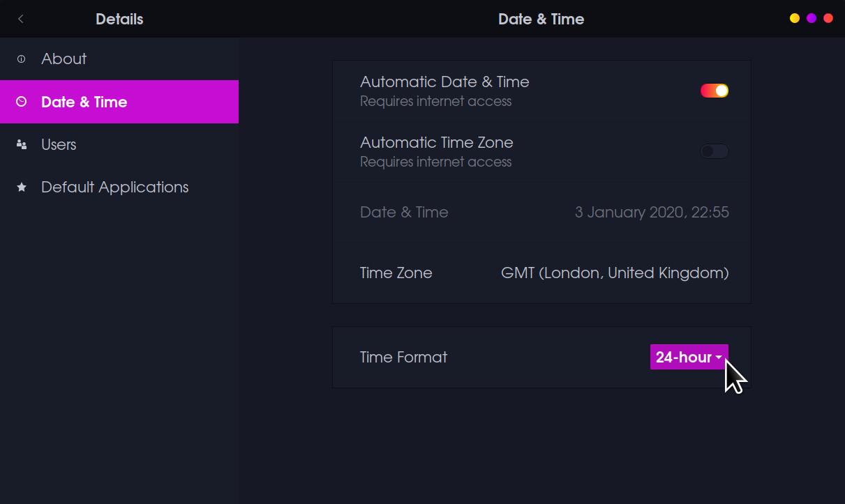This screenshot has height=504, width=845.
Task: Click the Users people icon
Action: (22, 145)
